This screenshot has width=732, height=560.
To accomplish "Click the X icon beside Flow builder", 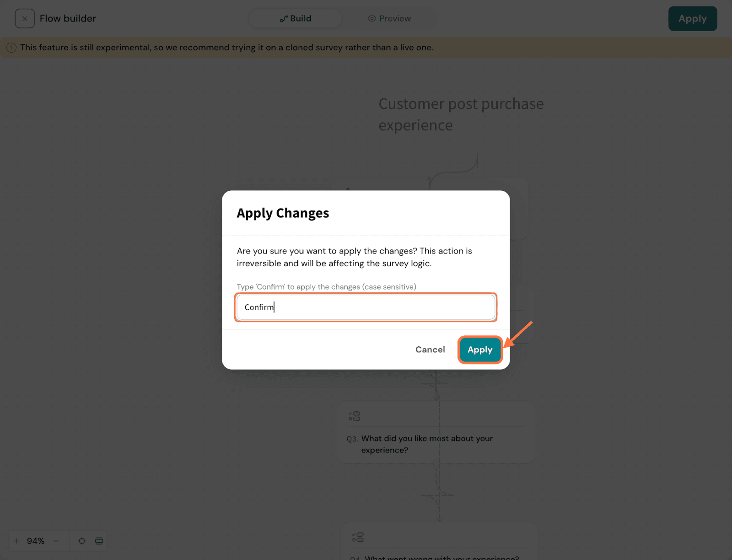I will [x=25, y=19].
